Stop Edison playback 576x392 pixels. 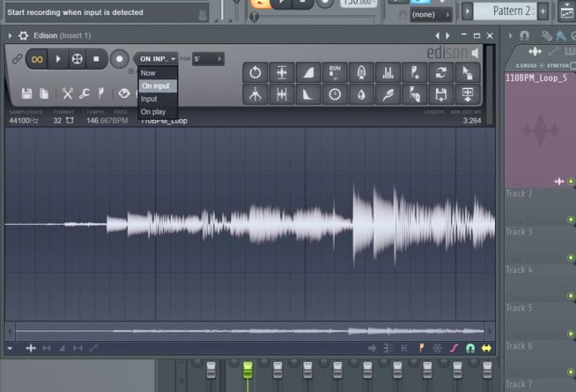point(97,59)
